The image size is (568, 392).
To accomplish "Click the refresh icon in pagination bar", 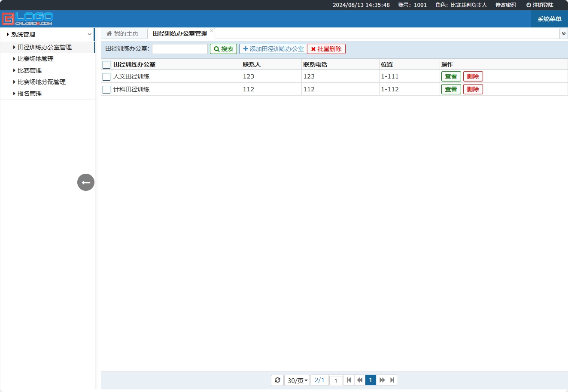I will (277, 380).
